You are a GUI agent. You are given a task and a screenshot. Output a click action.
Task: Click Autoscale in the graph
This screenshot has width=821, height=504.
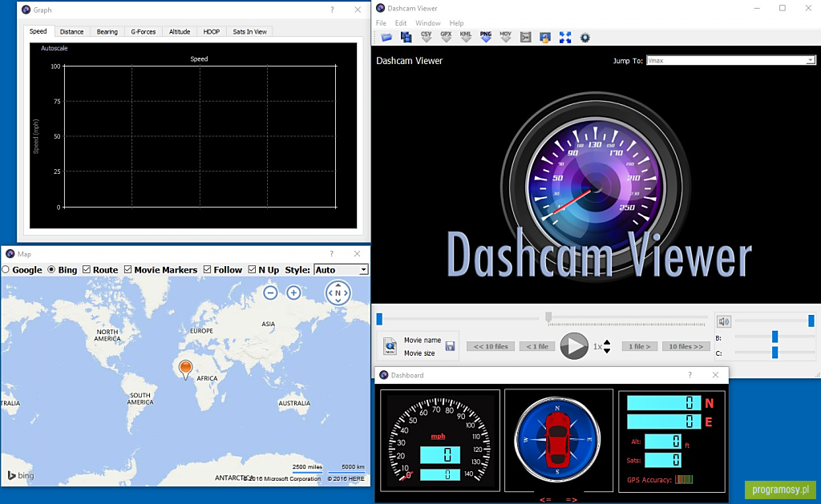(x=54, y=48)
